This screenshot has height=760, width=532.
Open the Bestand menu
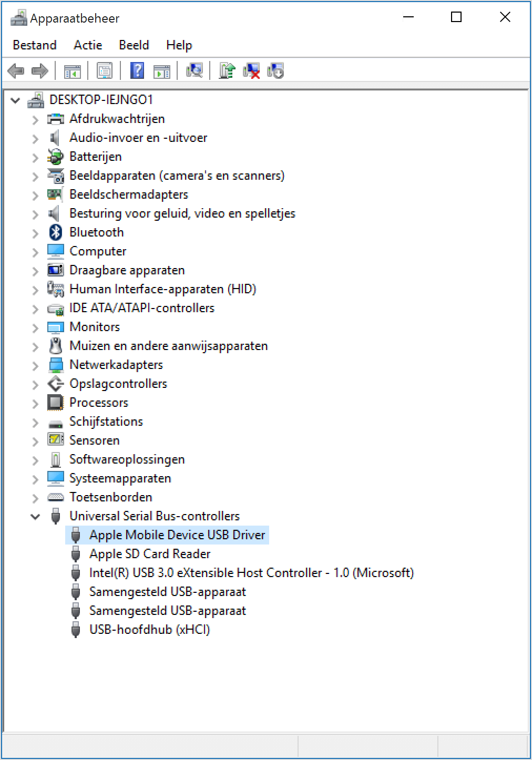click(x=35, y=45)
